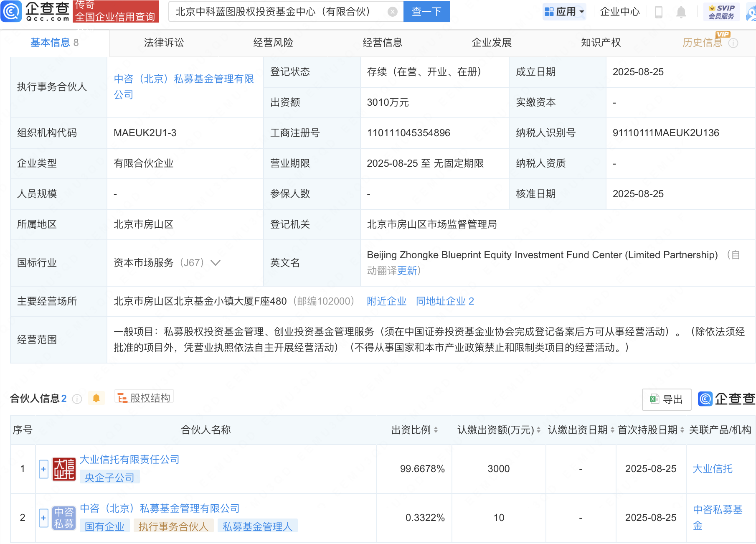The width and height of the screenshot is (756, 544).
Task: Click the 国有企业 tag
Action: (104, 526)
